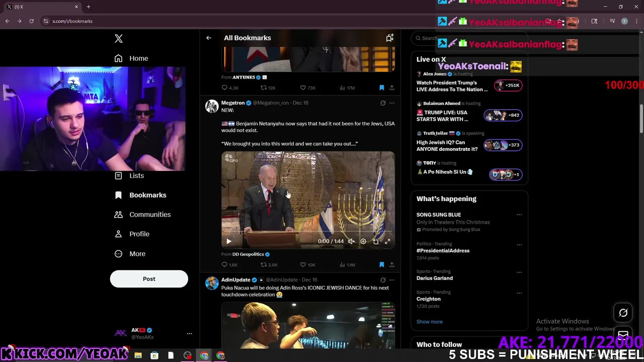
Task: Open three-dot menu on AdinUpdate's post
Action: tap(392, 280)
